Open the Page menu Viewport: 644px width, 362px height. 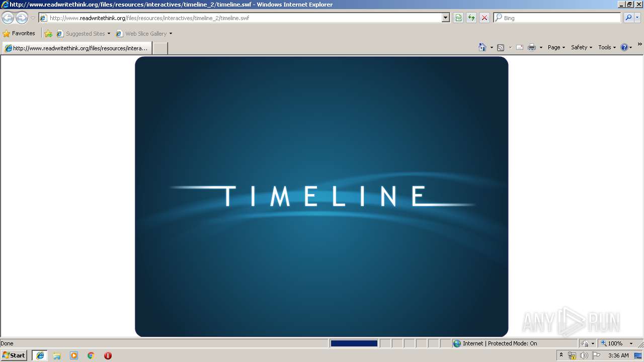tap(556, 47)
